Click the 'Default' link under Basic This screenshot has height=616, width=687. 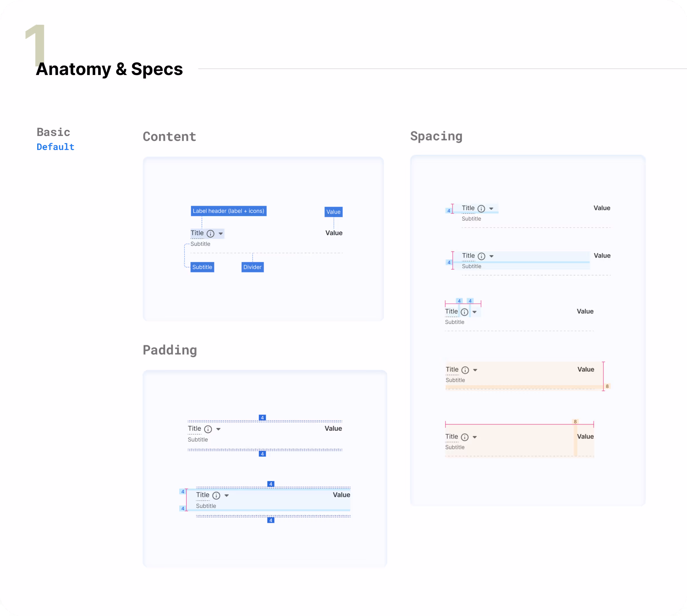[56, 147]
